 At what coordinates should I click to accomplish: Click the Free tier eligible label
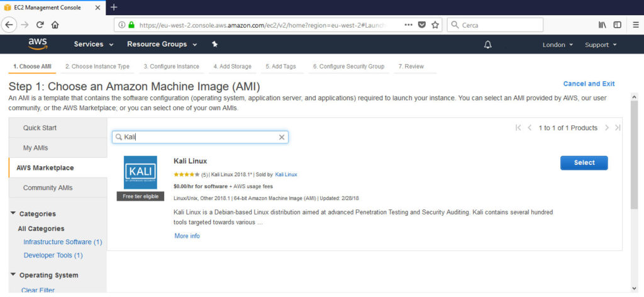140,196
